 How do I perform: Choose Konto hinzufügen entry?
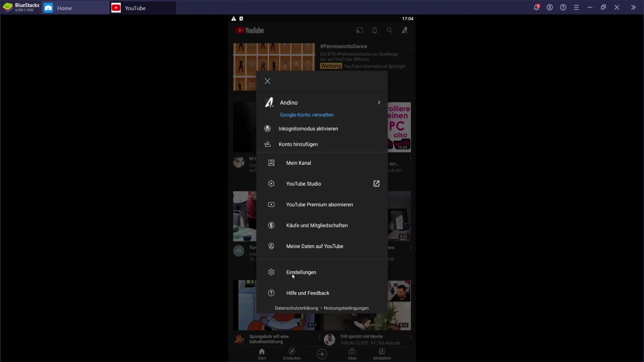tap(298, 144)
